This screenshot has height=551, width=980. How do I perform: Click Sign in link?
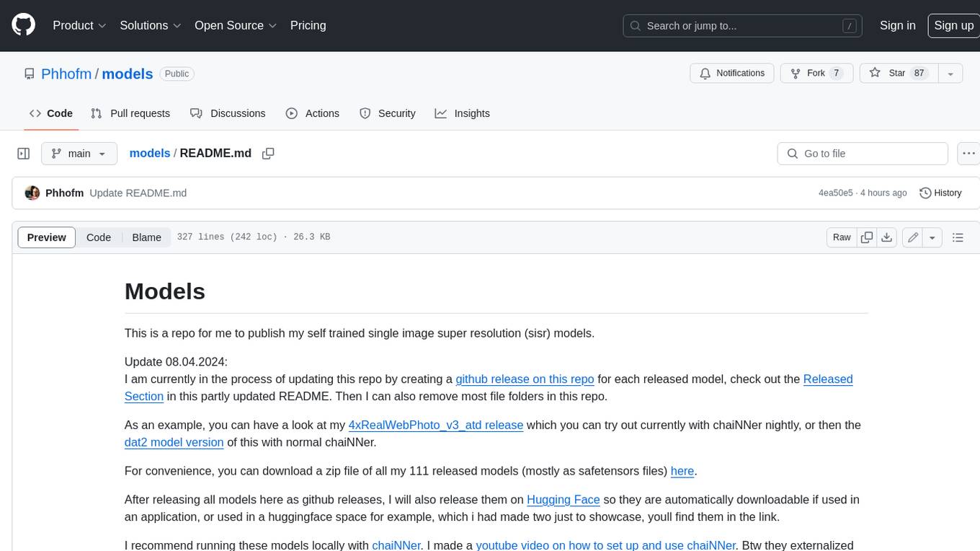point(897,25)
